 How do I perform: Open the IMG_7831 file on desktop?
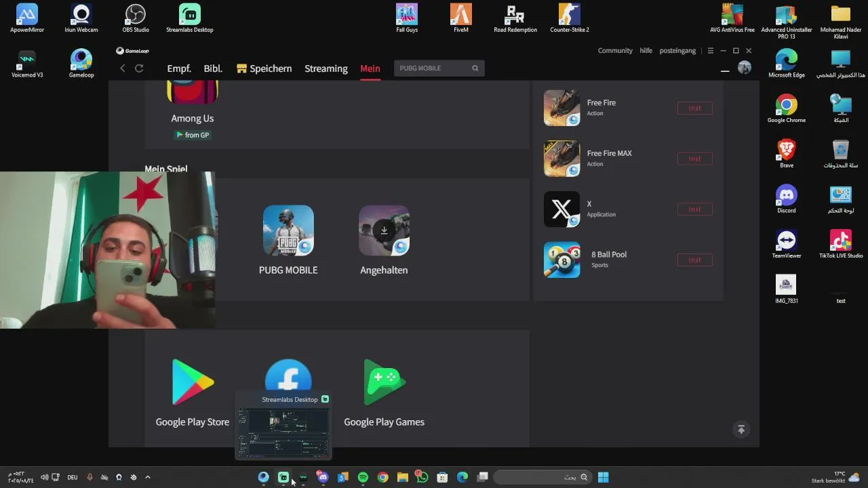[787, 289]
